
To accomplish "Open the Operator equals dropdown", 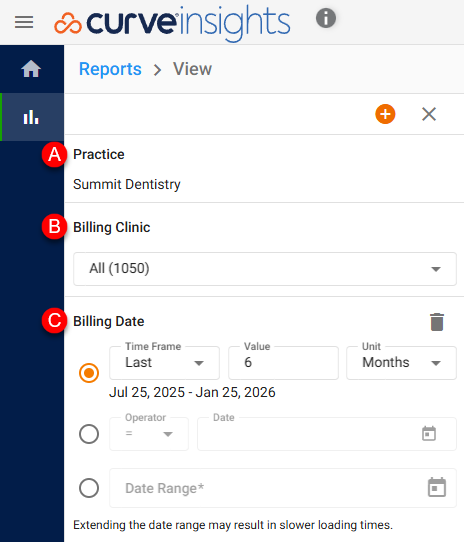I will (x=149, y=434).
